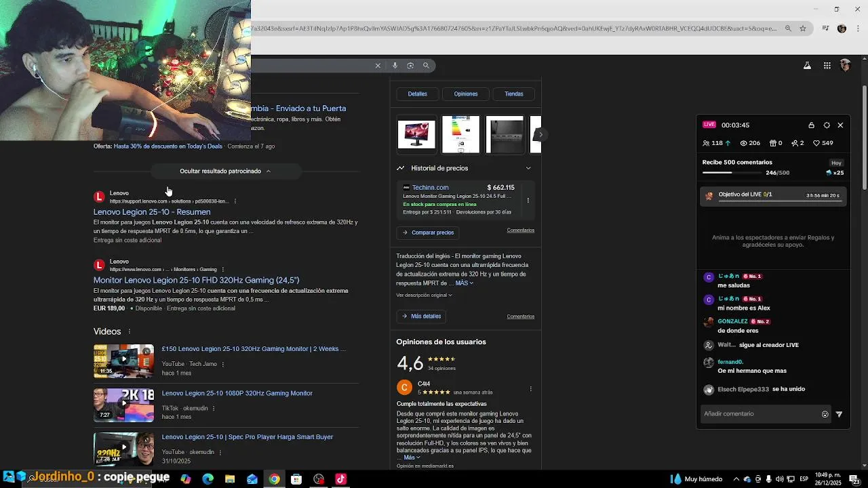Switch to Chrome in the taskbar
Viewport: 868px width, 488px height.
274,479
